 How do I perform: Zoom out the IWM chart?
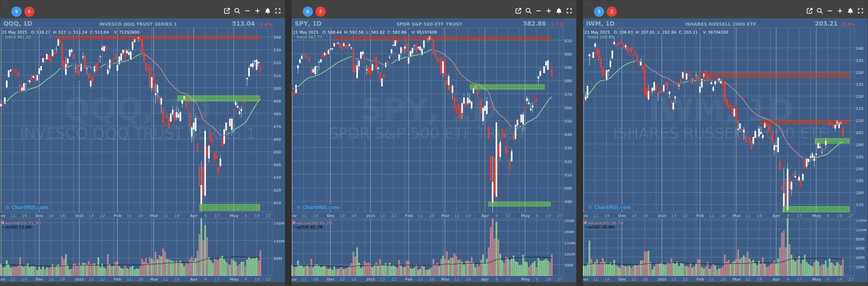[830, 11]
